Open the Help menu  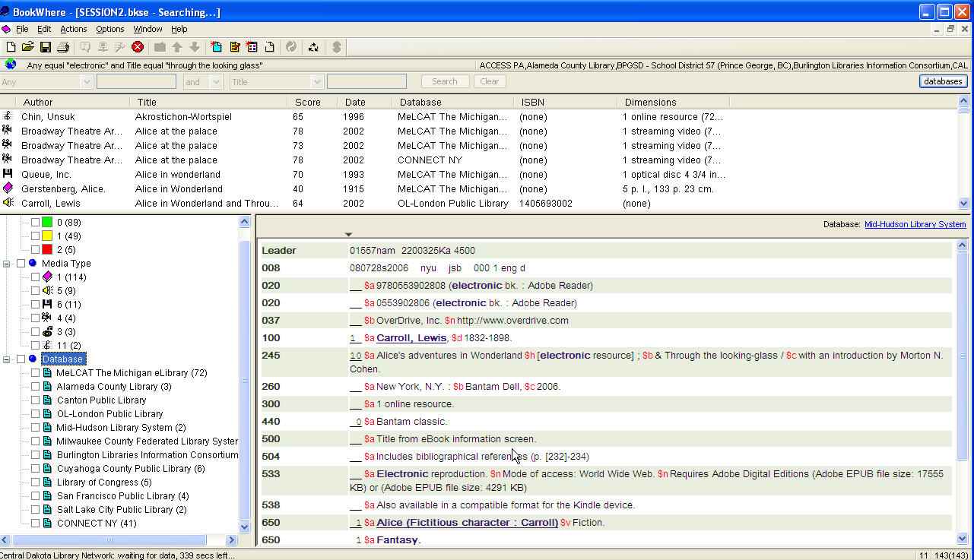pos(179,29)
